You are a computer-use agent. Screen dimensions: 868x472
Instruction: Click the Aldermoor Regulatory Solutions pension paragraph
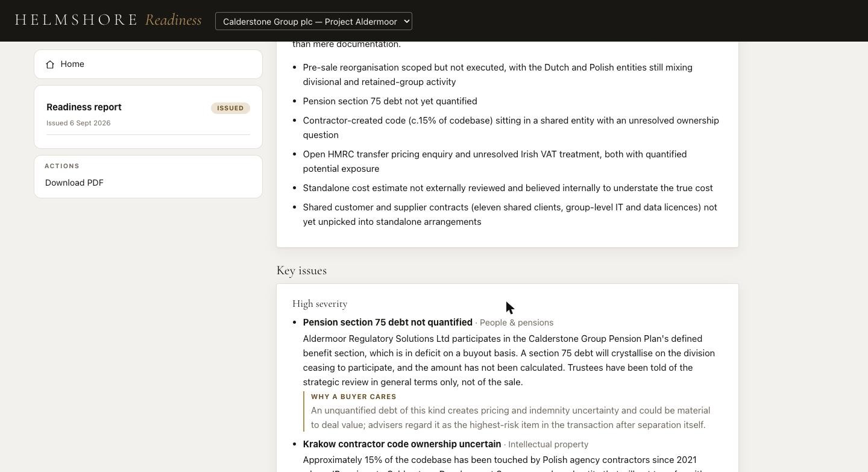[509, 360]
